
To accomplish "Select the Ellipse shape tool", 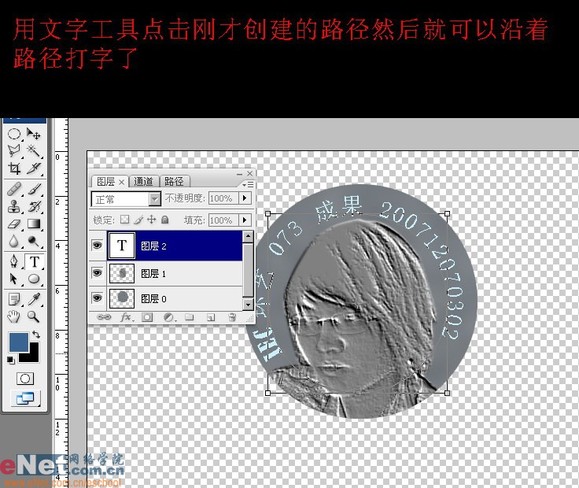I will pyautogui.click(x=34, y=279).
